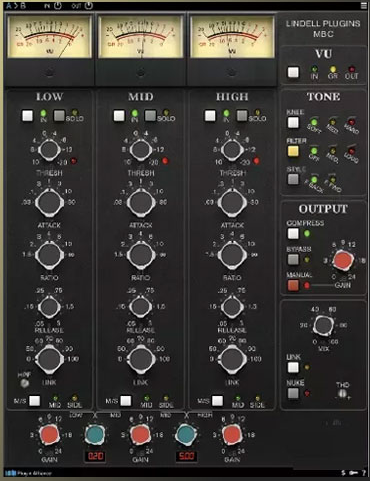
Task: Click the KNEE selector button
Action: click(x=293, y=122)
